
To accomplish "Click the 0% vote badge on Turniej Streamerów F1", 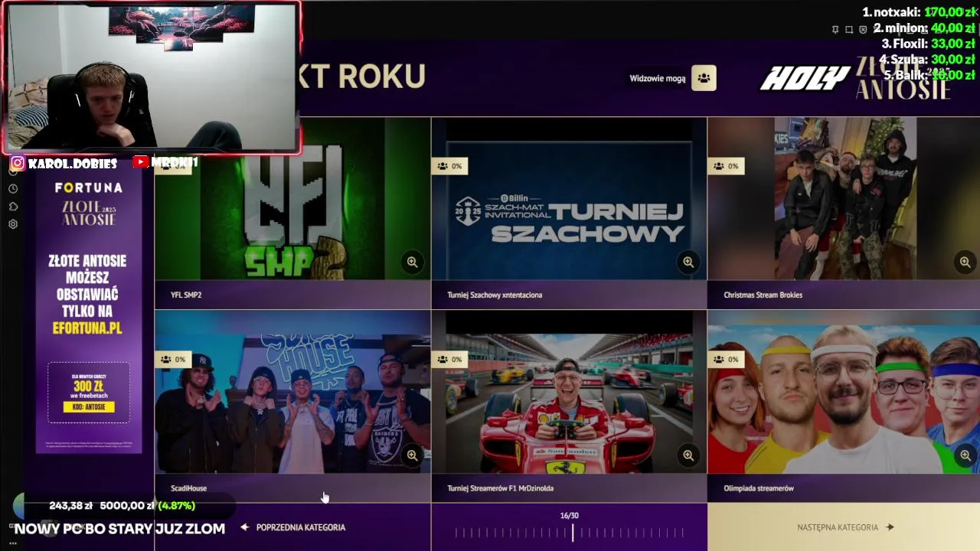I will [449, 359].
